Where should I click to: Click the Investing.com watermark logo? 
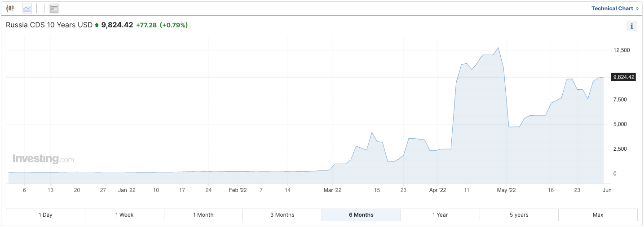point(43,159)
